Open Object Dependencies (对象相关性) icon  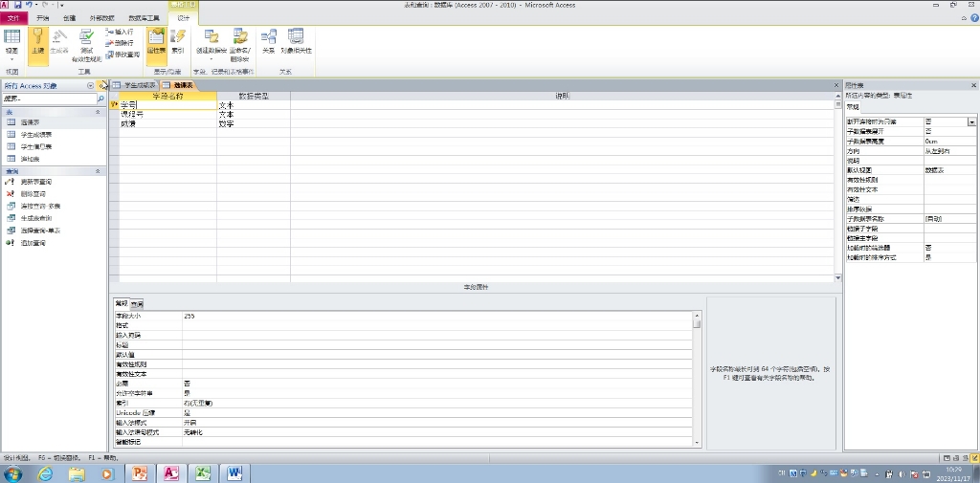(296, 41)
